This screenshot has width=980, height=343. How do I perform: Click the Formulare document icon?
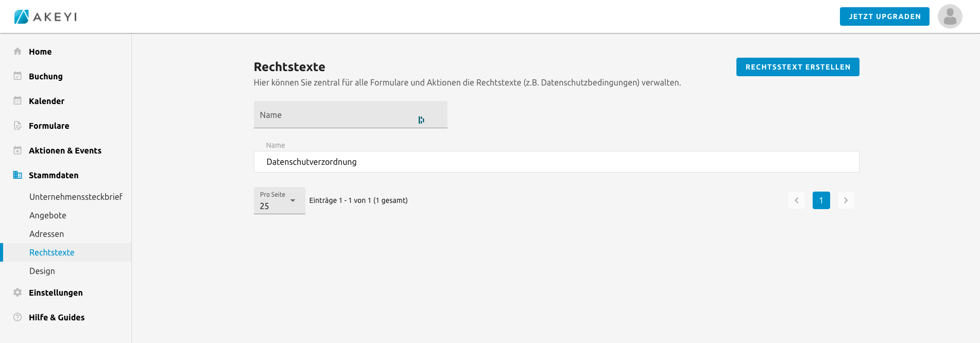click(18, 126)
